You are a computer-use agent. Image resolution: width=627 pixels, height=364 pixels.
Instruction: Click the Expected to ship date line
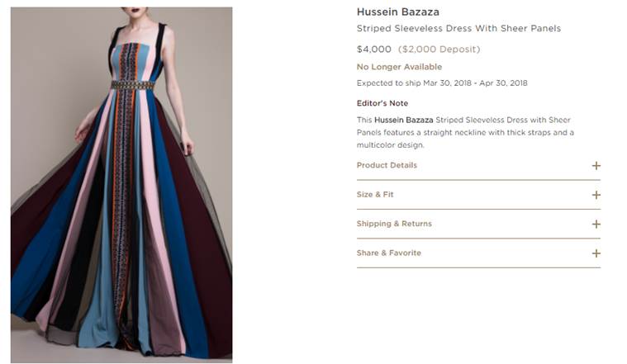pos(442,83)
